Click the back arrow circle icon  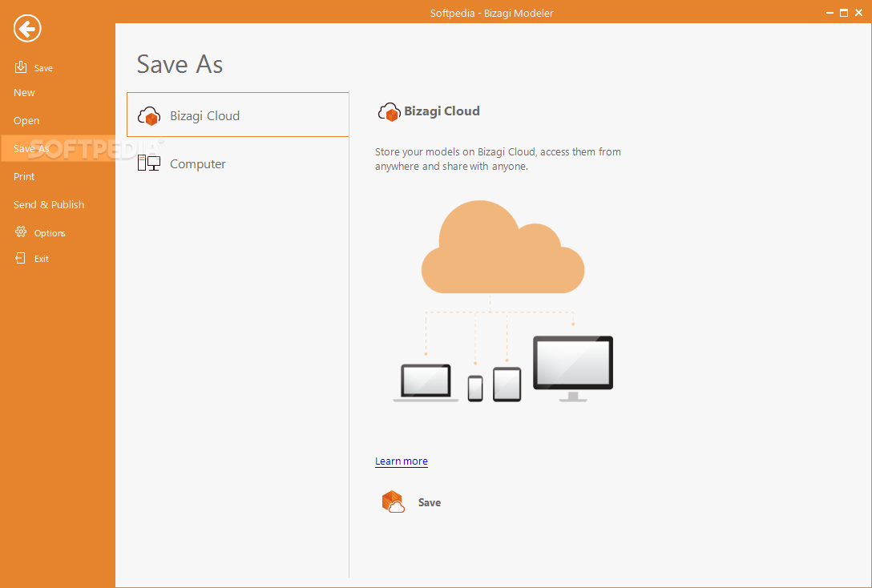[x=27, y=28]
